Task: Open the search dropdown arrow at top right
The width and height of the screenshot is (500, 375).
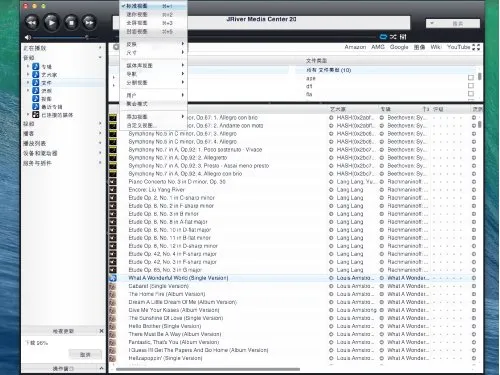Action: pyautogui.click(x=432, y=23)
